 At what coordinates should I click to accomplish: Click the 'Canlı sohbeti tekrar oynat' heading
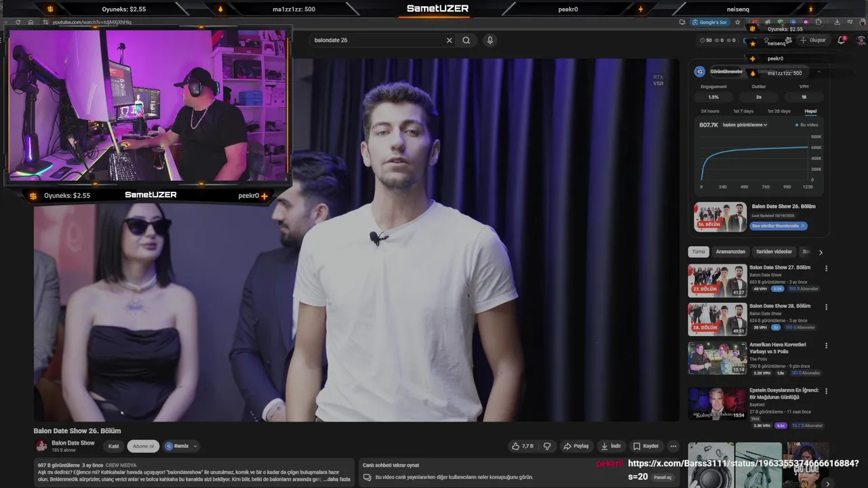tap(391, 465)
